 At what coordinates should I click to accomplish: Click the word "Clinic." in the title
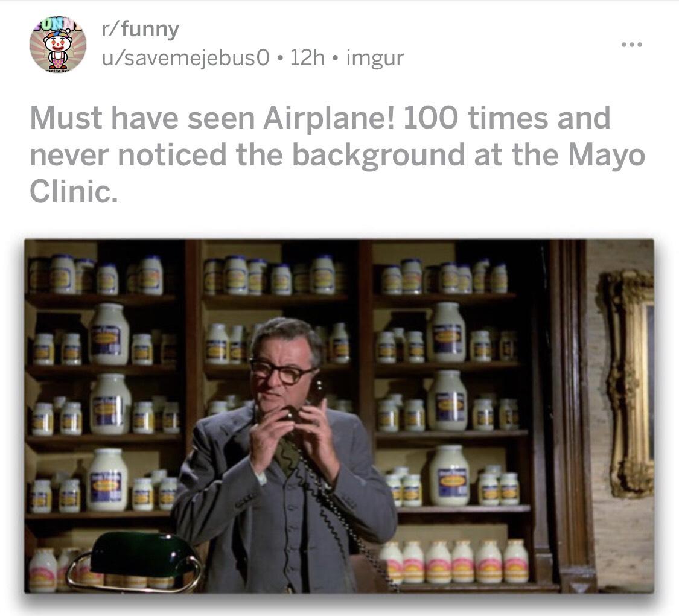(74, 191)
